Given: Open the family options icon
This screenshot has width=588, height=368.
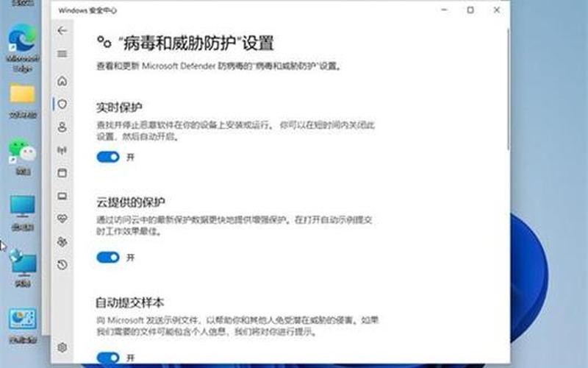Looking at the screenshot, I should tap(62, 242).
